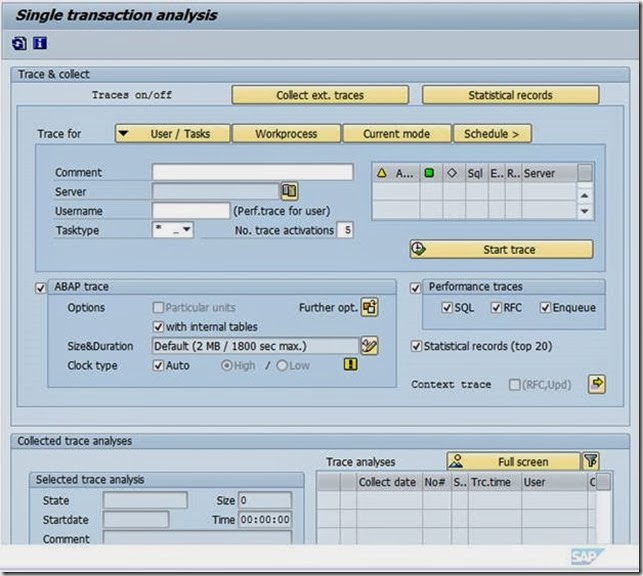The image size is (643, 576).
Task: Uncheck the SQL performance trace
Action: (447, 308)
